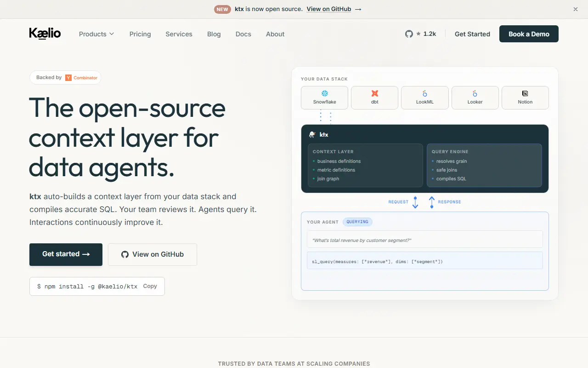Open Docs from the navbar
588x368 pixels.
click(x=243, y=34)
